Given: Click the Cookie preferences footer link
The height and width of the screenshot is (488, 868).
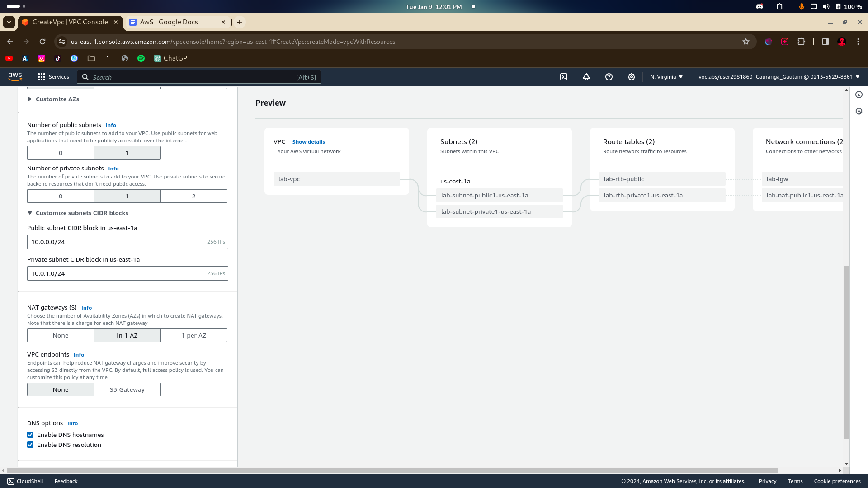Looking at the screenshot, I should point(837,481).
